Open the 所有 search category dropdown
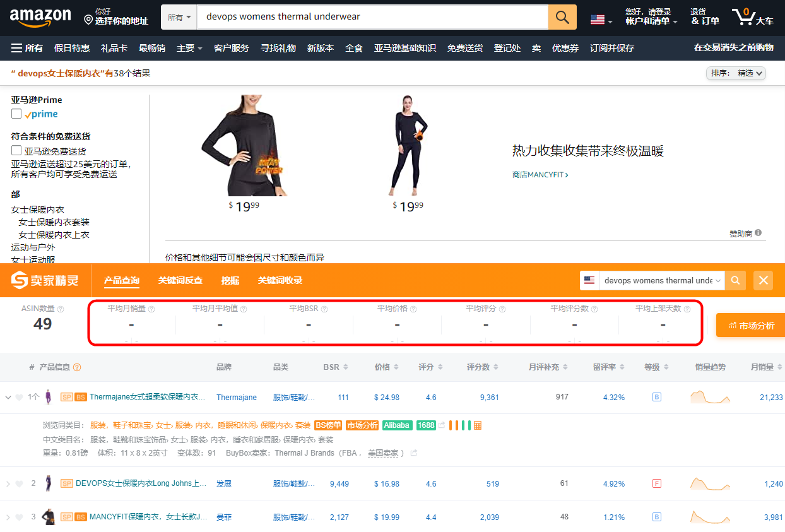The height and width of the screenshot is (532, 785). (x=179, y=17)
